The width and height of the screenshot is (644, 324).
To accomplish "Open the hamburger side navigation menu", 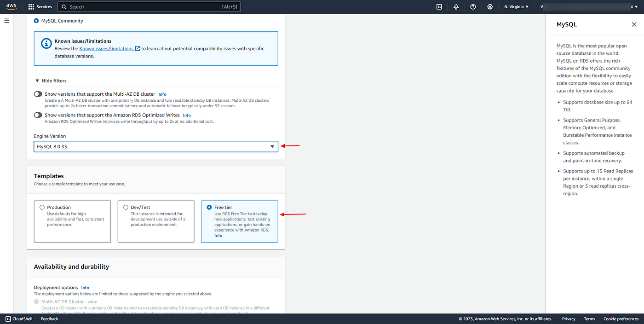I will coord(6,21).
